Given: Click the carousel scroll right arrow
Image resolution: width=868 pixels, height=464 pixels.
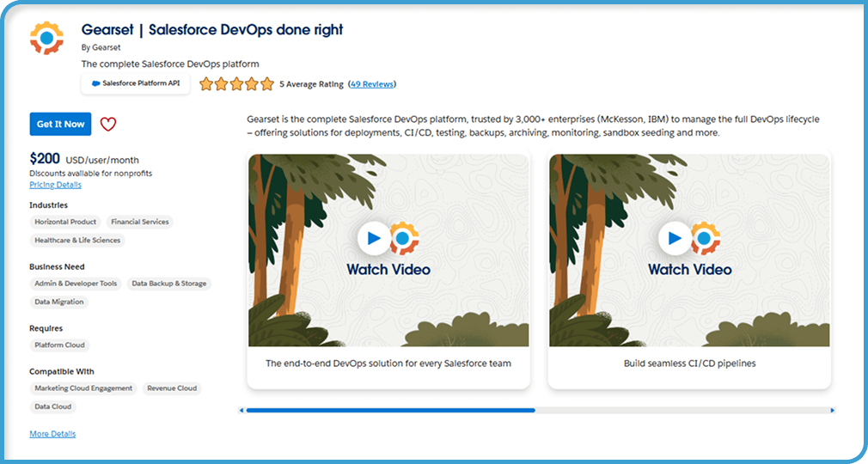Looking at the screenshot, I should click(x=832, y=411).
